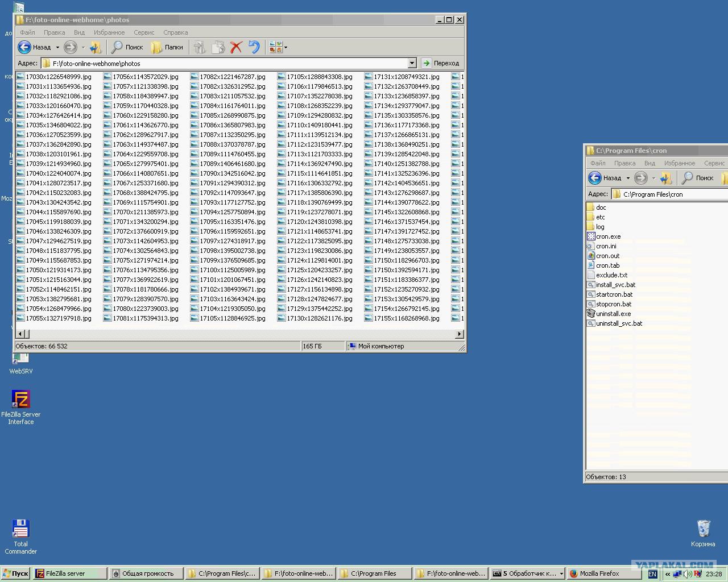Open Избранное menu in cron window
The image size is (728, 582).
[x=680, y=163]
